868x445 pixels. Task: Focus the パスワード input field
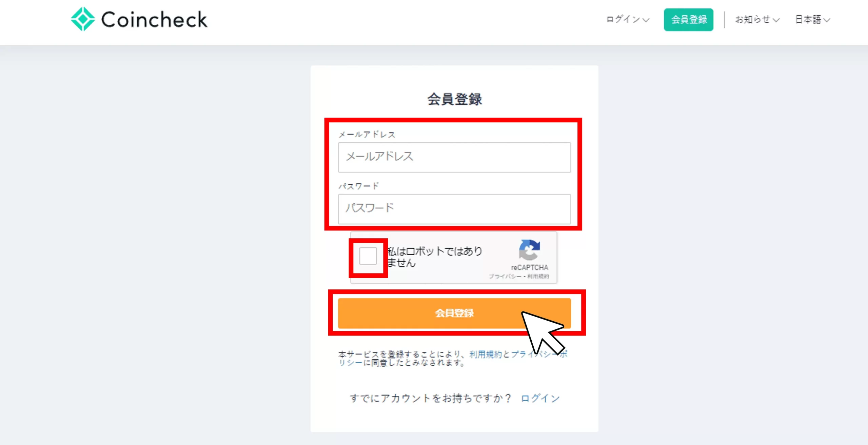[x=454, y=209]
